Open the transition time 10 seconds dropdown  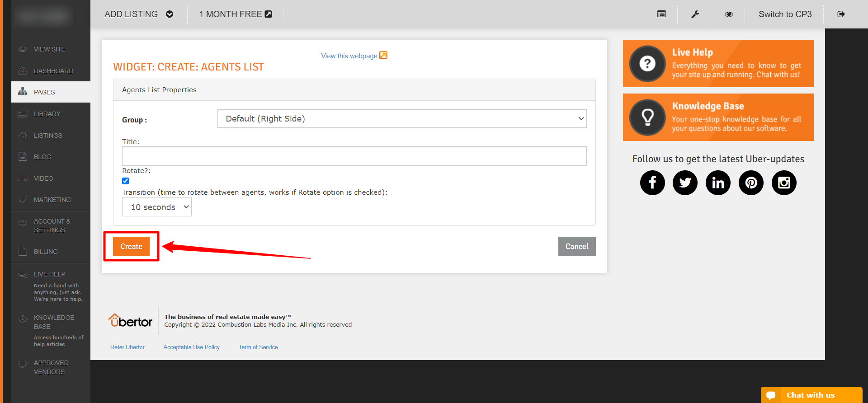click(x=157, y=207)
